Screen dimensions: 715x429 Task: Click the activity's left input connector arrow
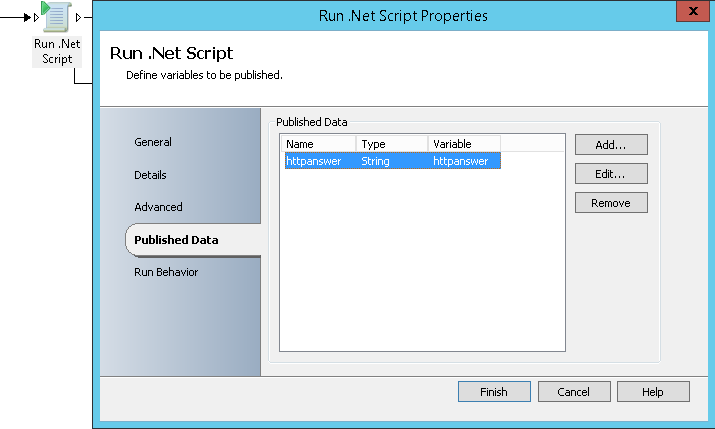[36, 17]
